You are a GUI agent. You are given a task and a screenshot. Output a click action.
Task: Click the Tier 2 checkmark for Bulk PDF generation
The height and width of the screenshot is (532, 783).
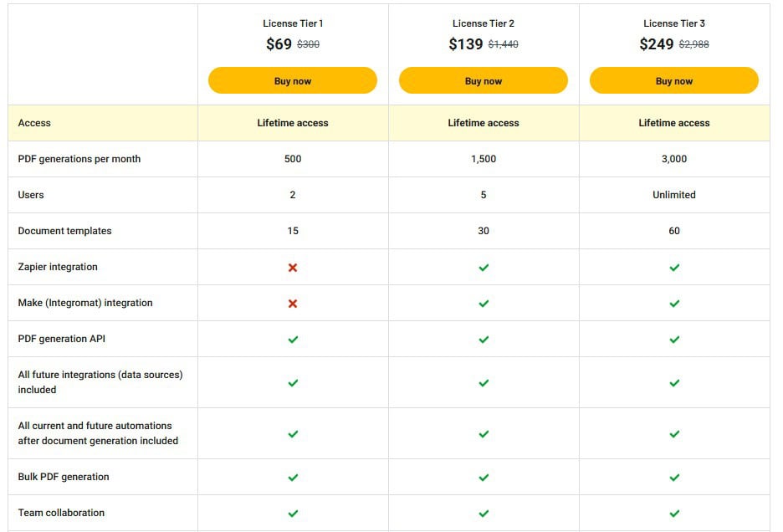click(483, 478)
